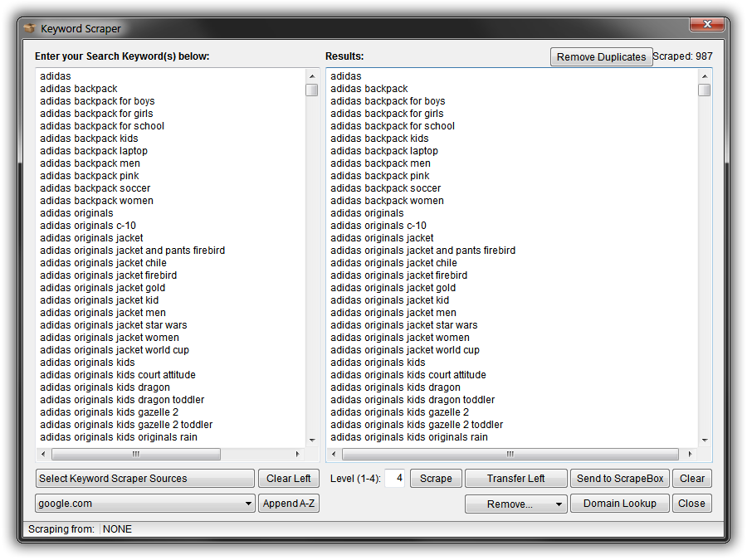Select 'adidas backpack pink' in Results list

(x=379, y=176)
